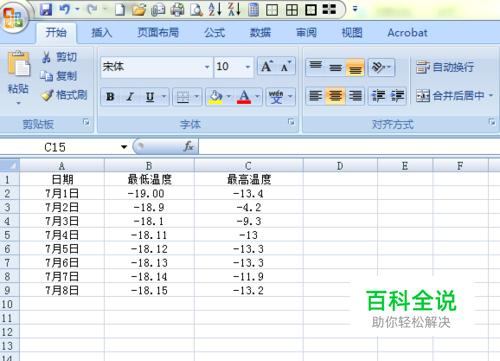Click the Office button logo
The height and width of the screenshot is (361, 500).
point(13,17)
